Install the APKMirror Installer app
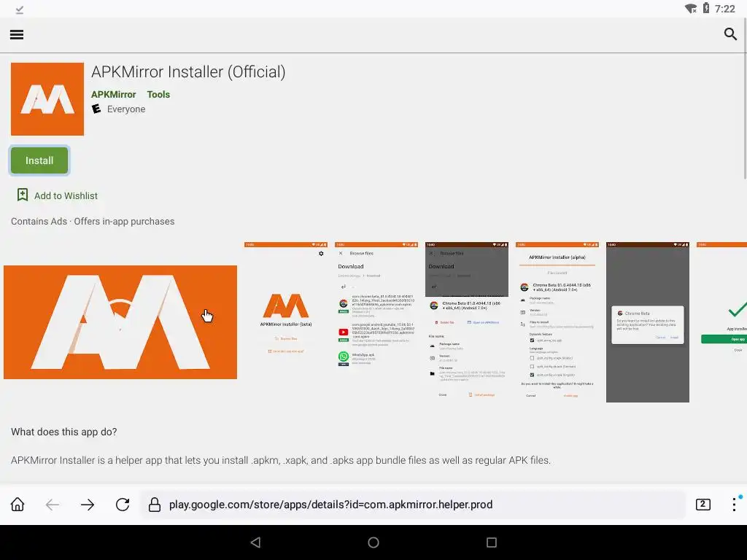This screenshot has width=747, height=560. tap(39, 160)
